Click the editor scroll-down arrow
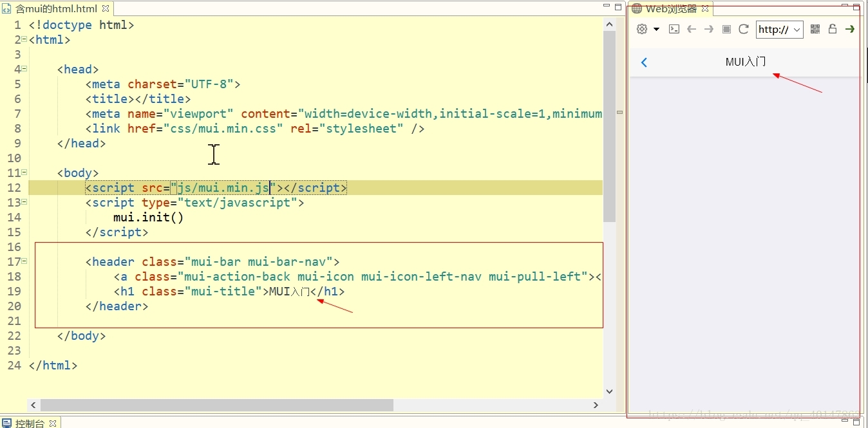The height and width of the screenshot is (428, 868). pos(610,391)
